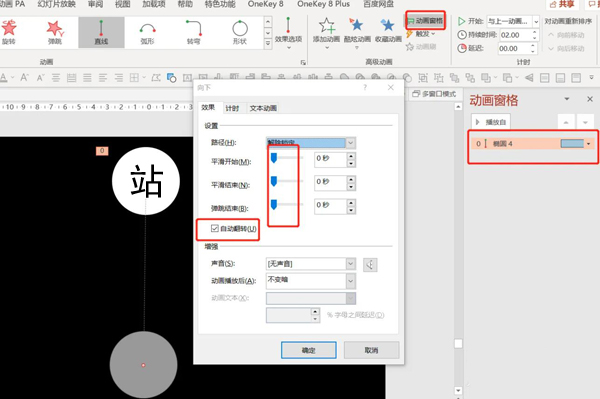The image size is (600, 399).
Task: Click 播放自 in the animation pane
Action: click(491, 122)
